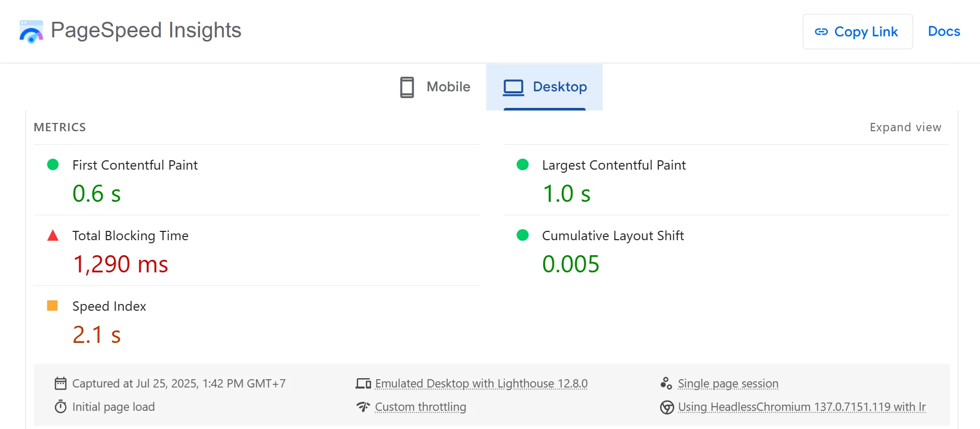Click the 0.6 s value

click(96, 193)
